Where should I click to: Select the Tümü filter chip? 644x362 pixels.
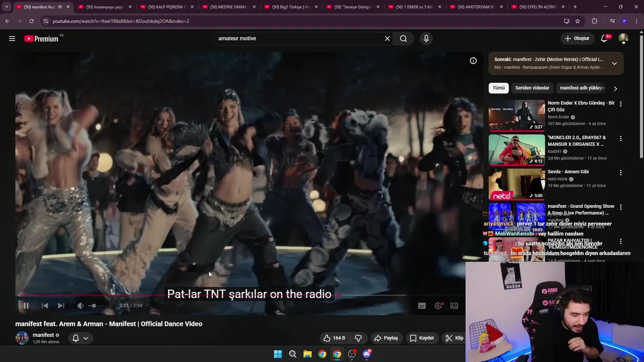499,88
